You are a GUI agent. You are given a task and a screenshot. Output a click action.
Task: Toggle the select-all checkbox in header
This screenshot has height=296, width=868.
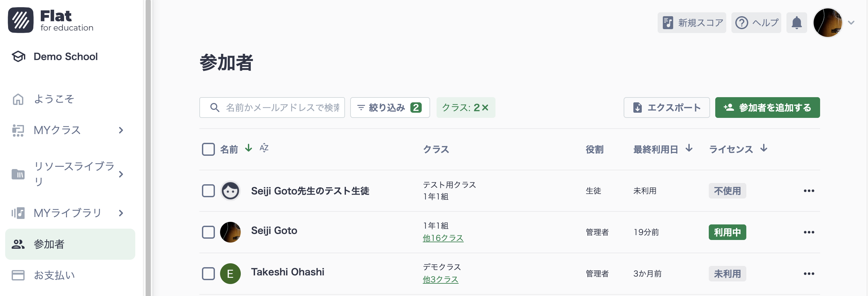[208, 149]
